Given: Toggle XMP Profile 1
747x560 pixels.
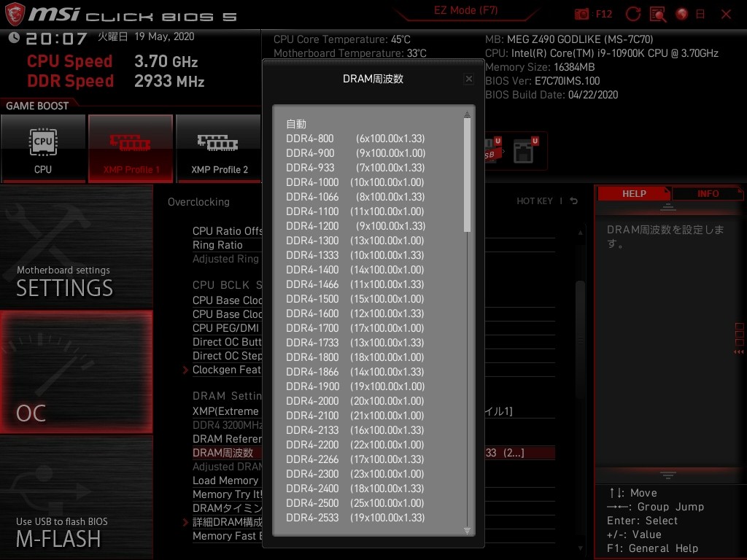Looking at the screenshot, I should [131, 149].
